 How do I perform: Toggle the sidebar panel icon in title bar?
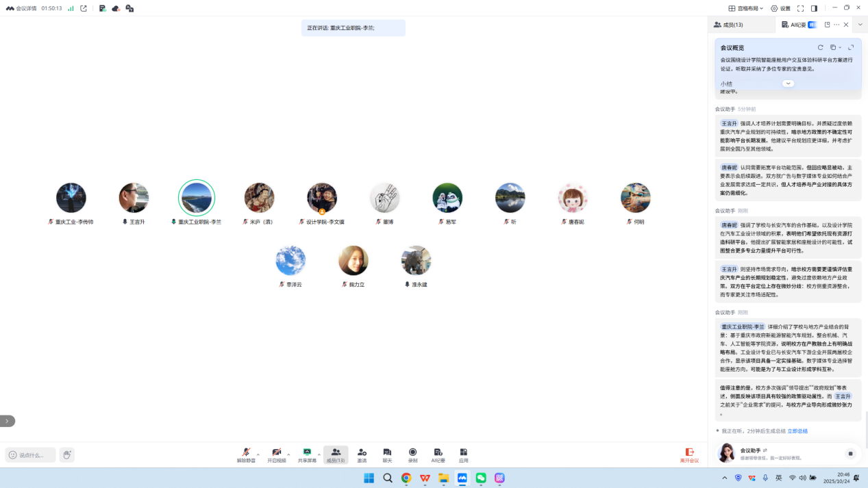click(814, 8)
